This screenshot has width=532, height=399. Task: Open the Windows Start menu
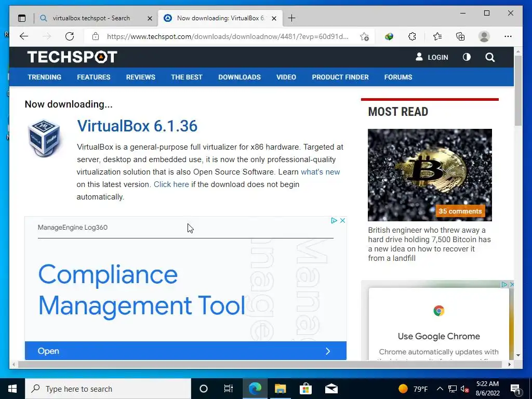[12, 389]
